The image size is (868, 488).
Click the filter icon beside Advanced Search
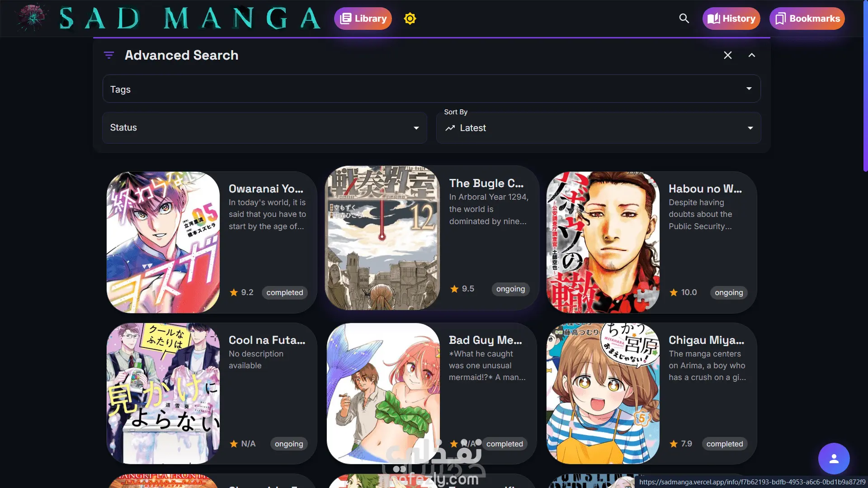tap(109, 55)
